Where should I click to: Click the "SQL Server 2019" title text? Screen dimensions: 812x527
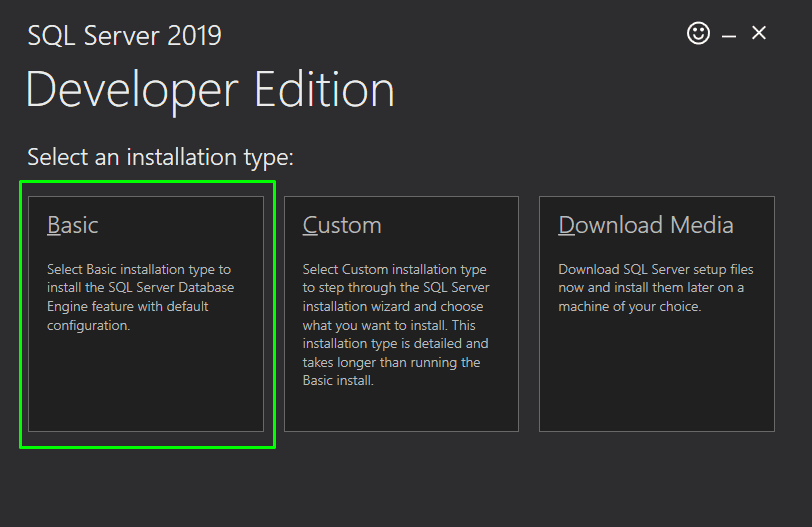[x=124, y=36]
